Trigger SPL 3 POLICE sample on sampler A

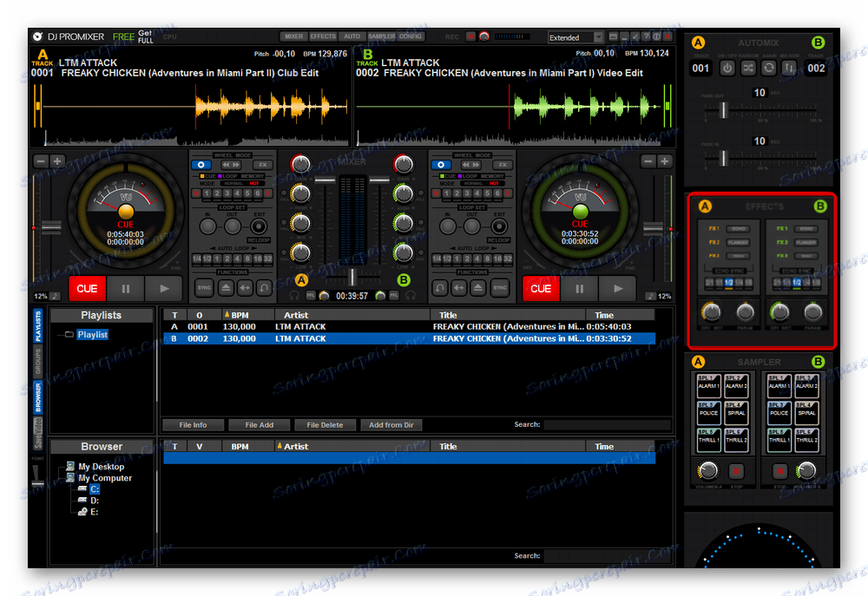(708, 412)
